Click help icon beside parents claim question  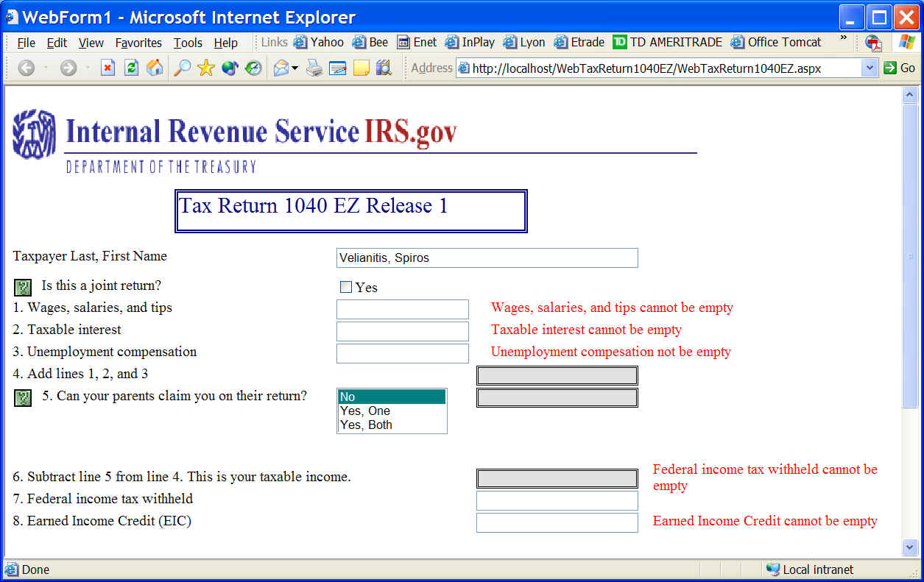click(23, 398)
